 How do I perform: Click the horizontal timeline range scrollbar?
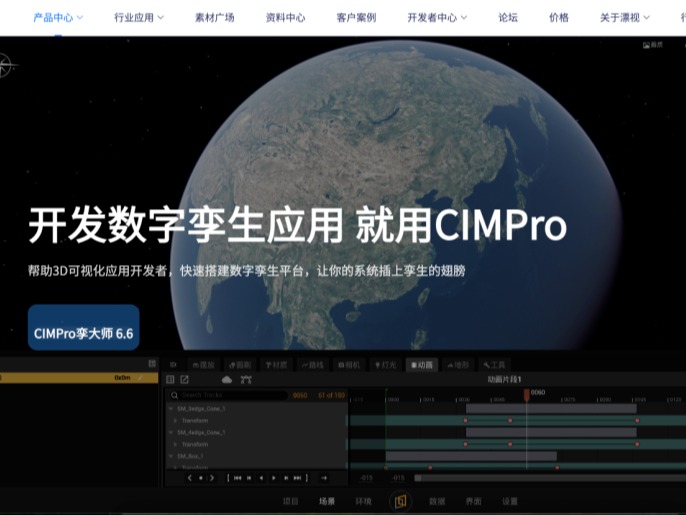(x=550, y=478)
